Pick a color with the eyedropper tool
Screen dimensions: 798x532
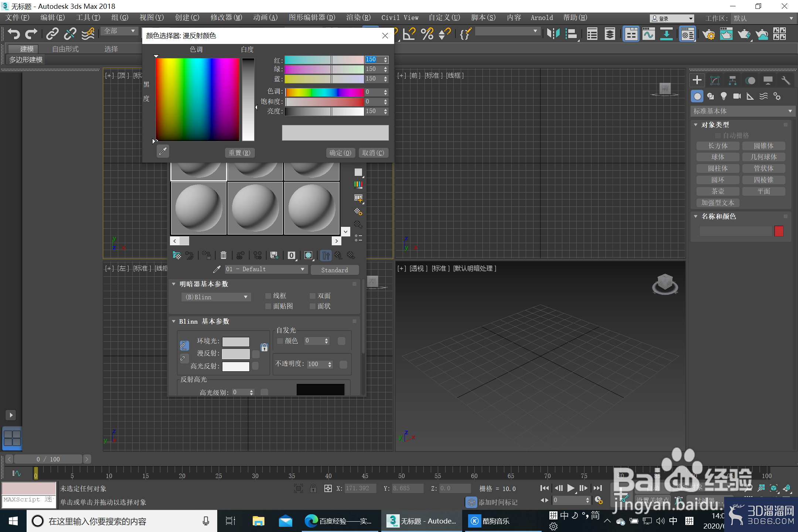click(163, 151)
